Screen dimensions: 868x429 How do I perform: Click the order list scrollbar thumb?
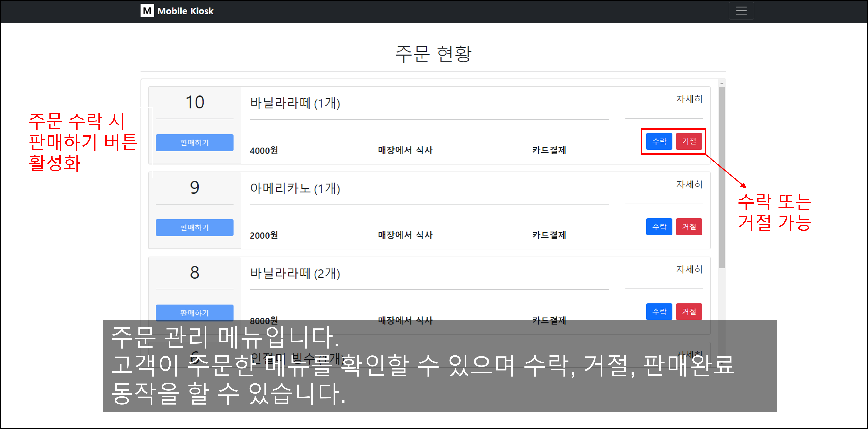tap(722, 177)
